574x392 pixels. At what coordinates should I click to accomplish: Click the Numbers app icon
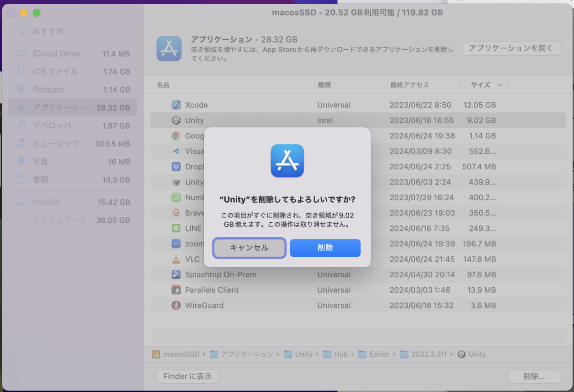[x=177, y=197]
